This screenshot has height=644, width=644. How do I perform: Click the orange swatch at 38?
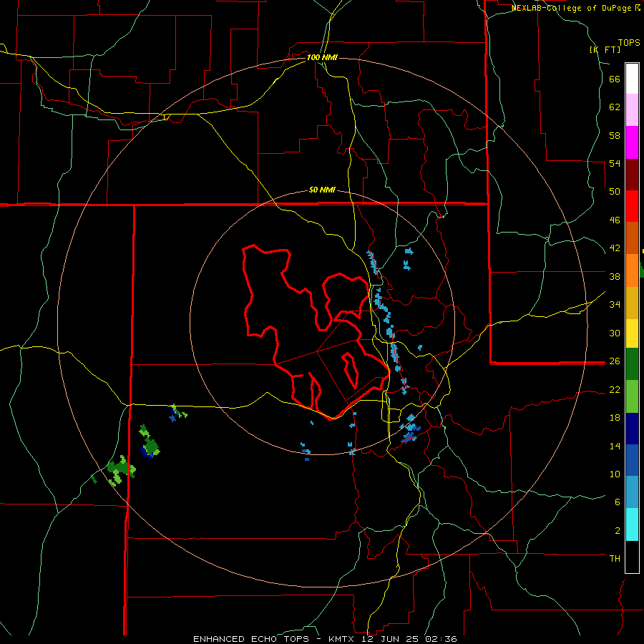tap(632, 270)
